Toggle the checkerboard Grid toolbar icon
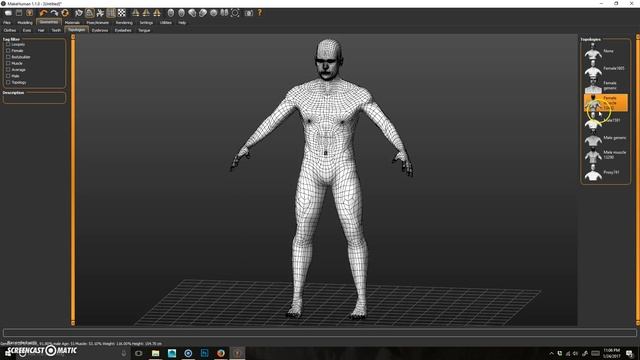The width and height of the screenshot is (640, 360). click(x=122, y=13)
